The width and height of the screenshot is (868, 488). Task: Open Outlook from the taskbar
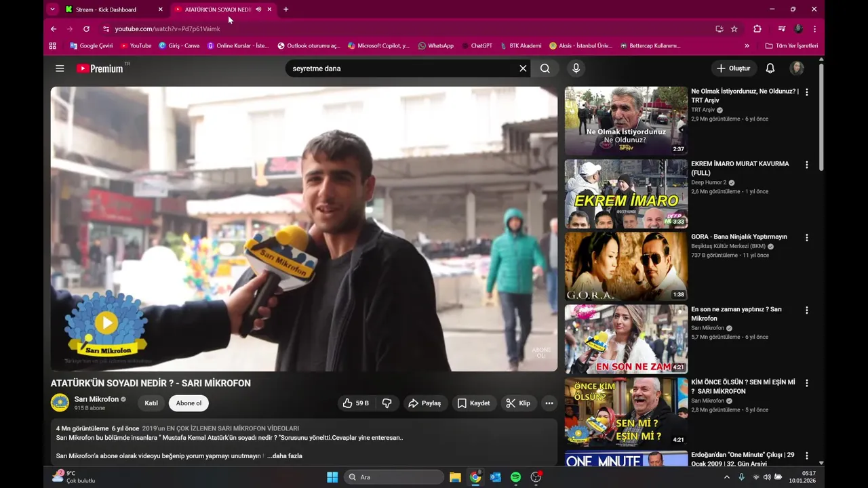[496, 477]
